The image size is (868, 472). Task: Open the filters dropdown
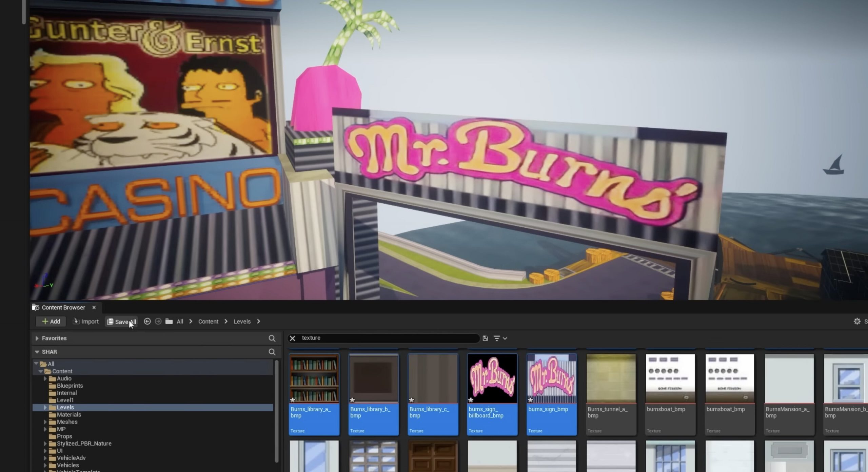point(500,338)
